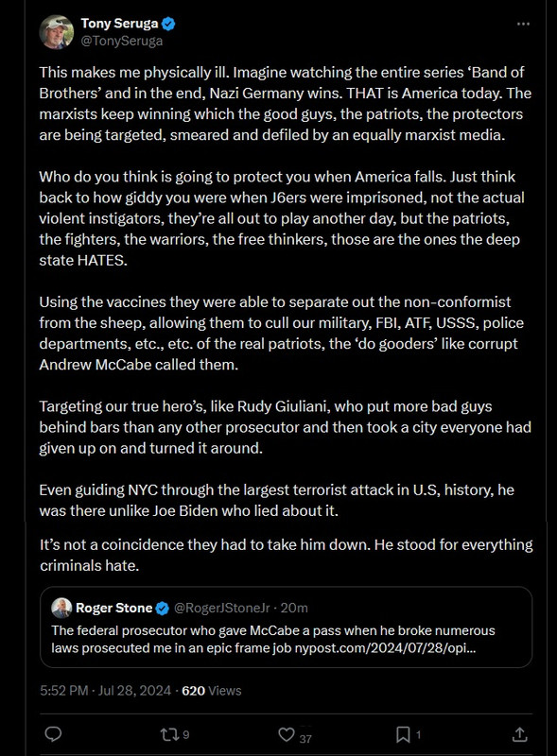Open the share upload arrow icon
This screenshot has width=557, height=756.
pyautogui.click(x=519, y=734)
